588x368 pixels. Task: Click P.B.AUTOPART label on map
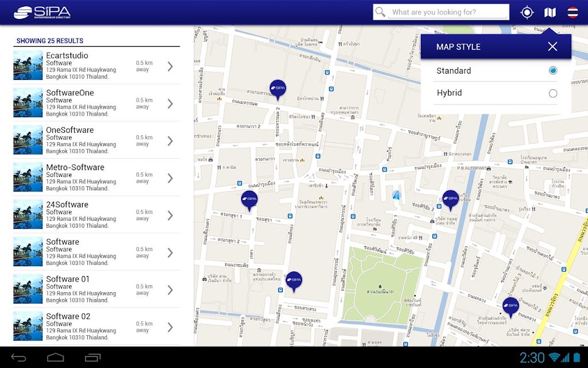[473, 168]
